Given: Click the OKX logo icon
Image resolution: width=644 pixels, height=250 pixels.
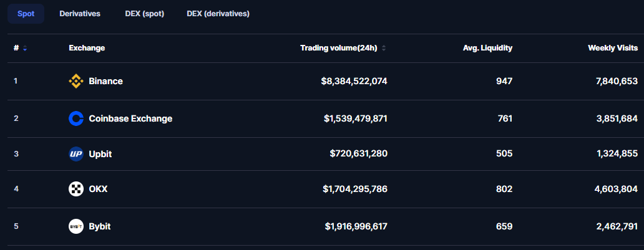Looking at the screenshot, I should (76, 189).
